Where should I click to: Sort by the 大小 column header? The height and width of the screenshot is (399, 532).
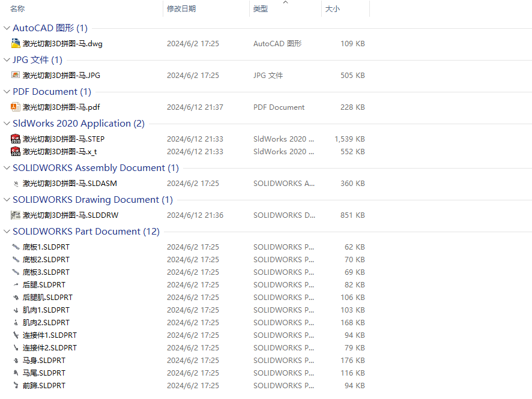coord(333,9)
